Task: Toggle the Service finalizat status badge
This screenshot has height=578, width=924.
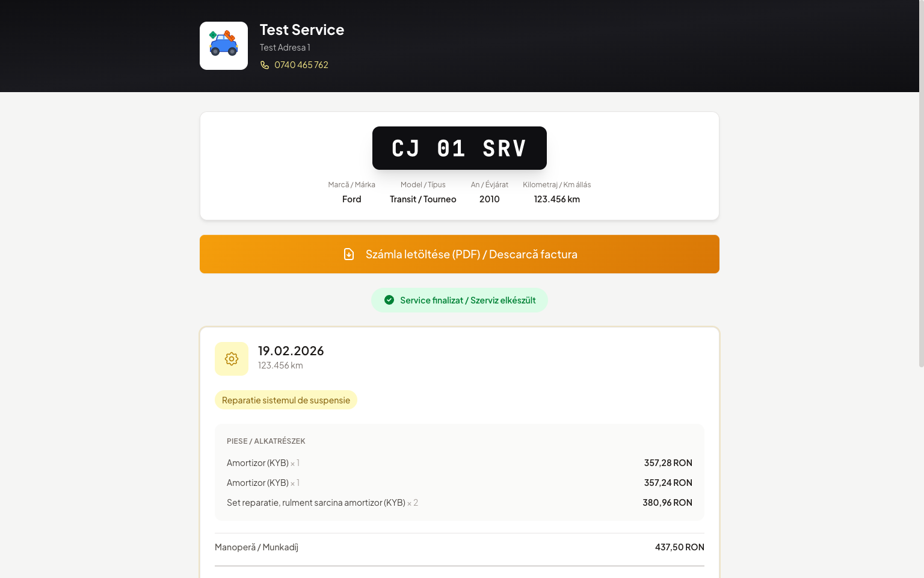Action: 460,300
